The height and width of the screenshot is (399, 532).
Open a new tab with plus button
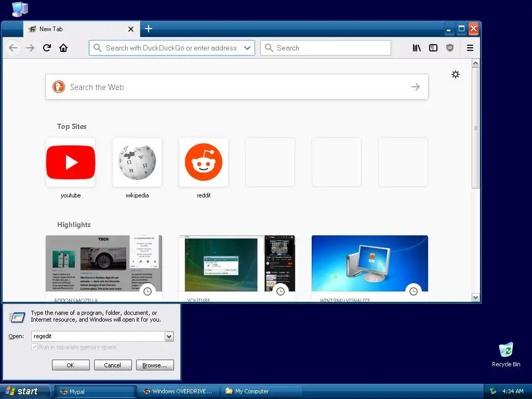coord(148,29)
